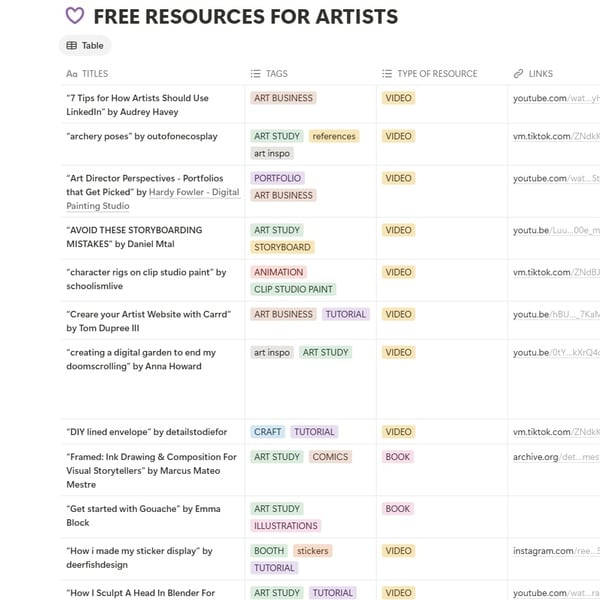Click TUTORIAL tag in sticker display row
This screenshot has height=600, width=600.
[x=274, y=568]
